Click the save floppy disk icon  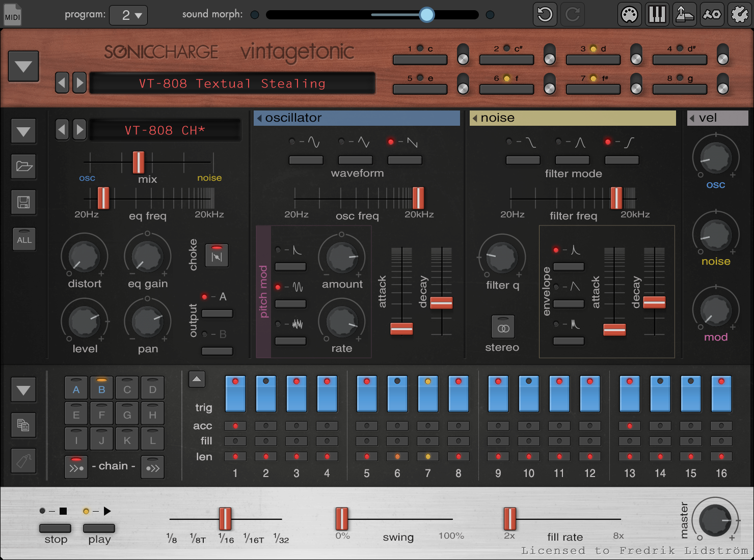point(23,202)
